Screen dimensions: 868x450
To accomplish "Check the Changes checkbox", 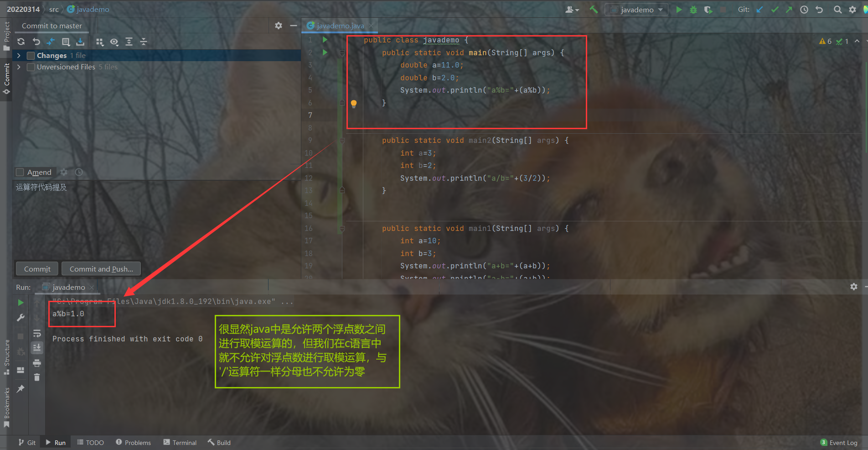I will click(x=31, y=55).
